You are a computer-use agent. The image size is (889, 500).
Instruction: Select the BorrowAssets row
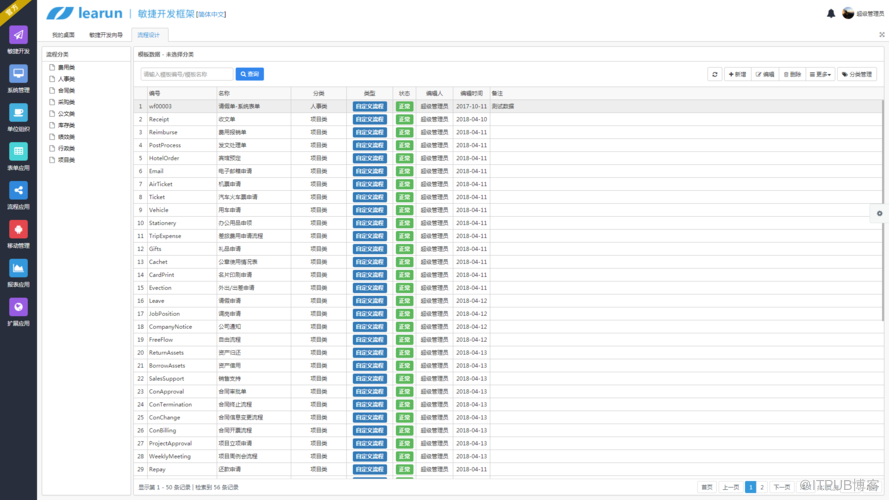click(x=508, y=366)
